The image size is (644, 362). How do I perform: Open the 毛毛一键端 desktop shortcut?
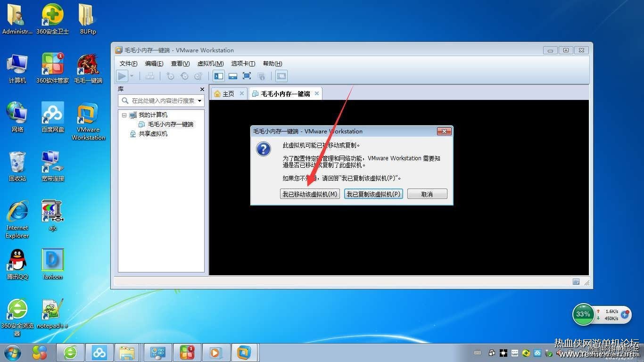click(88, 68)
